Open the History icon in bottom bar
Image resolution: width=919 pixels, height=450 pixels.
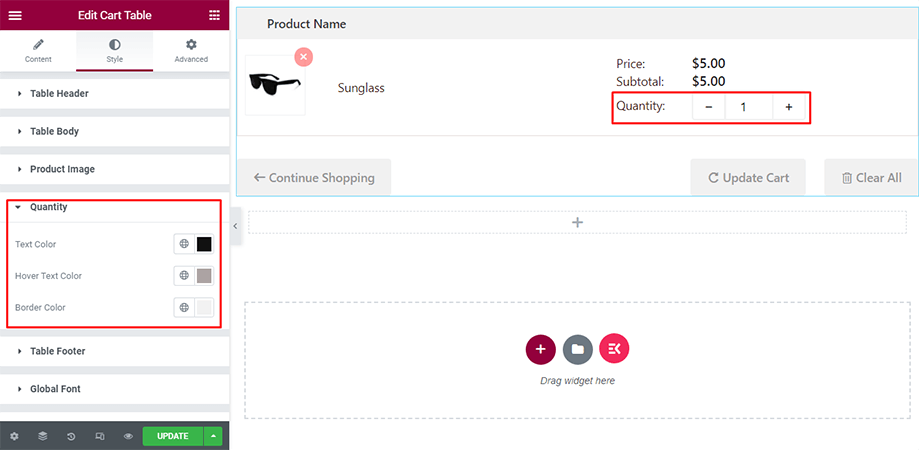[71, 436]
